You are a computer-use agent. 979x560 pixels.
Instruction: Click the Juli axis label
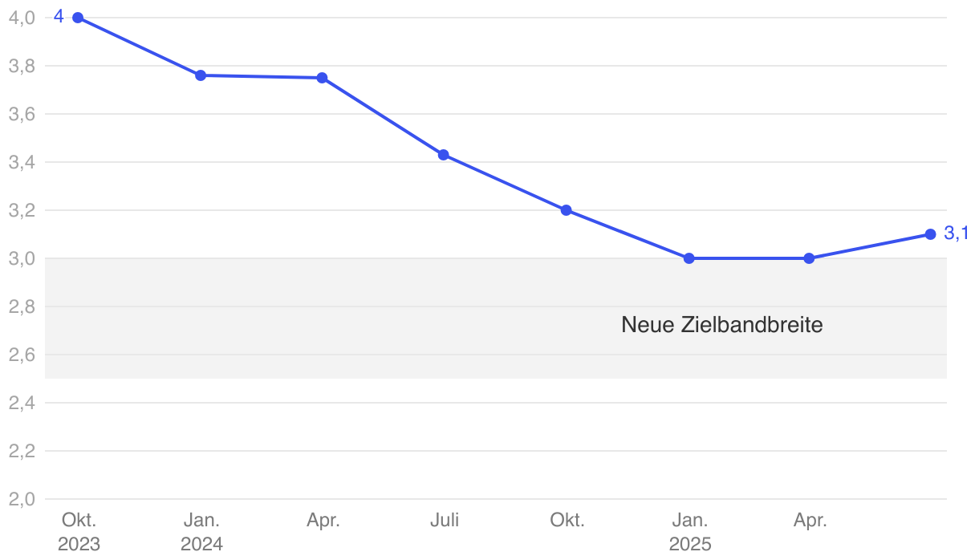coord(444,520)
